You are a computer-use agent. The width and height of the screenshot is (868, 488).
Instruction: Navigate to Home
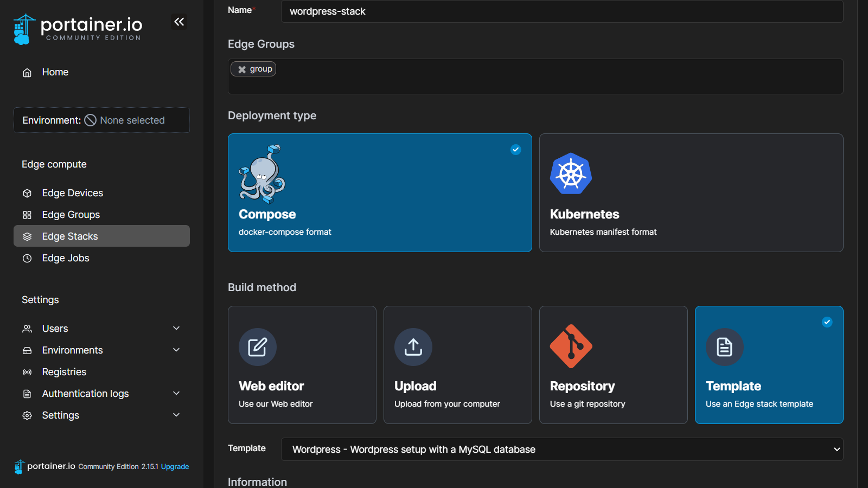[55, 72]
